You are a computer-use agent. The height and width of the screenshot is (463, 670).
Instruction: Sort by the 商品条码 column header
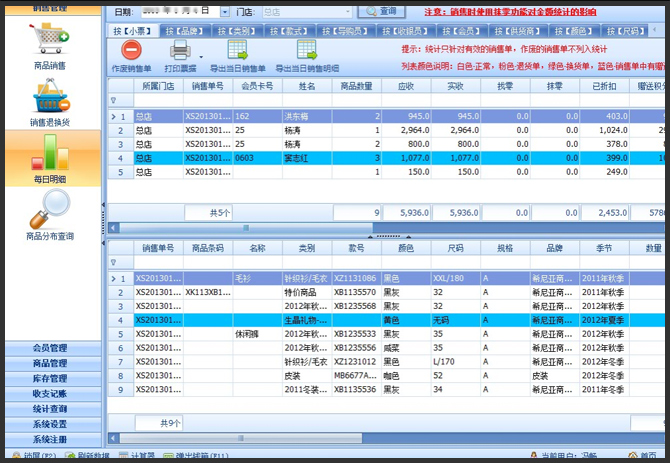(208, 248)
